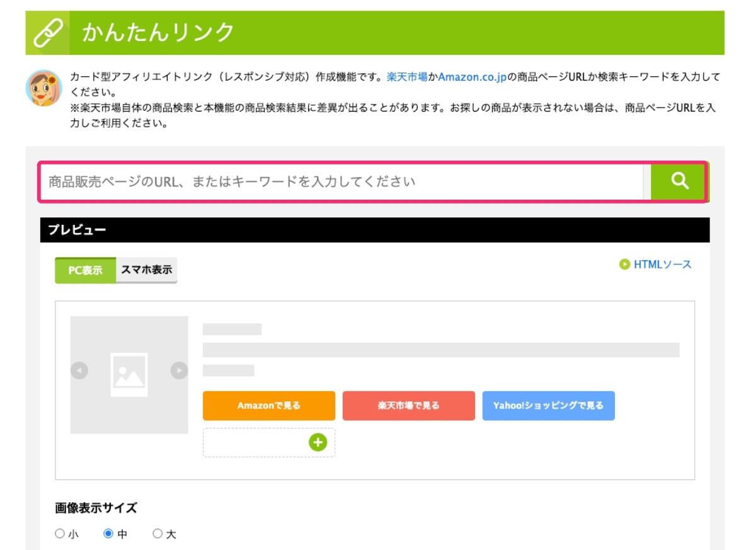Click the Amazonで見る button
The height and width of the screenshot is (550, 756).
269,406
